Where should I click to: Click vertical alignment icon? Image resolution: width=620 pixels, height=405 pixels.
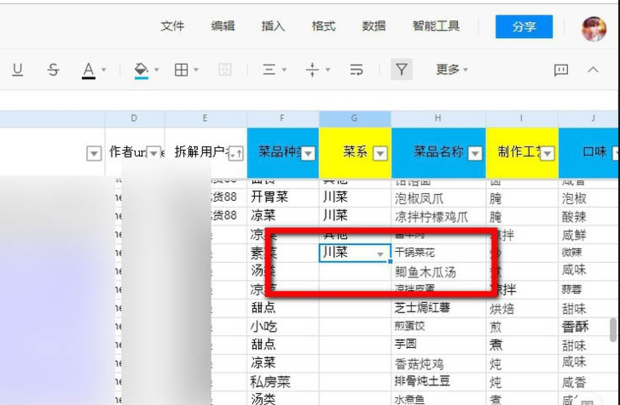click(x=312, y=70)
